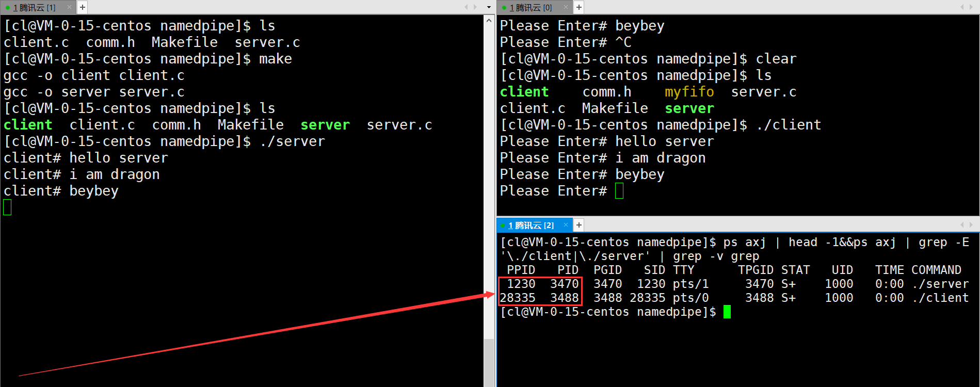Click './client' in the COMMAND column
The height and width of the screenshot is (387, 980).
(x=940, y=298)
